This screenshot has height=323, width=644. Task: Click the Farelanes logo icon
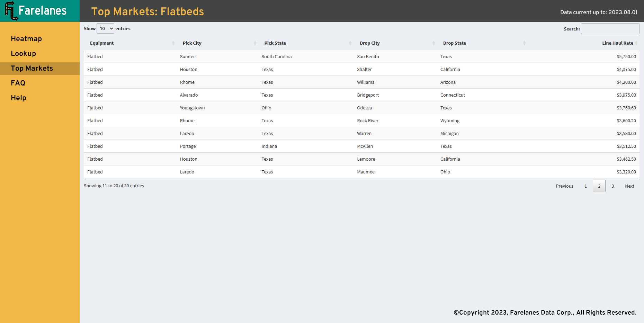[11, 11]
